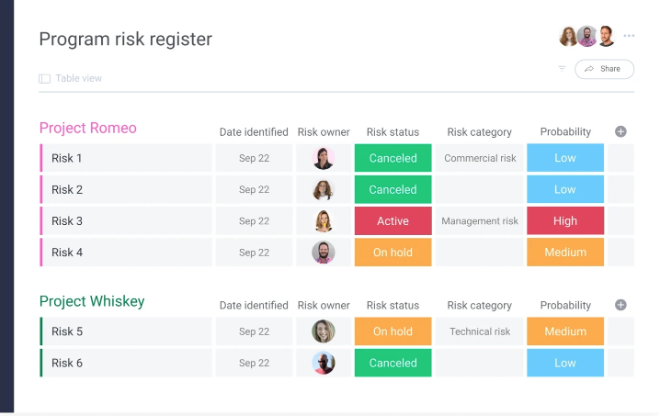Open Risk 4 owner avatar
The width and height of the screenshot is (659, 416).
[323, 252]
